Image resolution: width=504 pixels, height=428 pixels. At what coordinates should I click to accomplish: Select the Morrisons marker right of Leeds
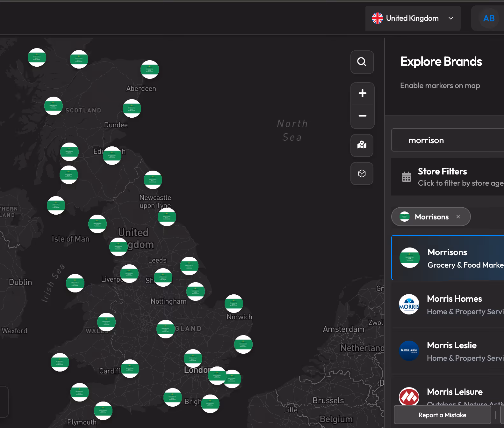(189, 266)
